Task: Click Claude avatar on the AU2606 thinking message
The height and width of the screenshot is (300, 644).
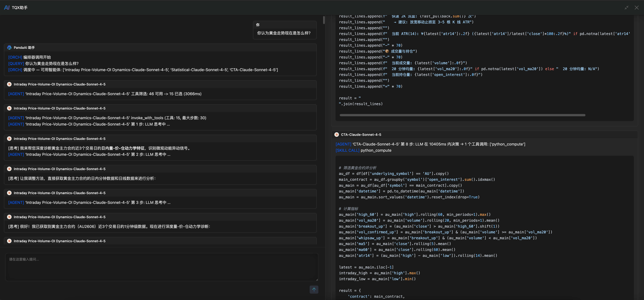Action: tap(9, 217)
